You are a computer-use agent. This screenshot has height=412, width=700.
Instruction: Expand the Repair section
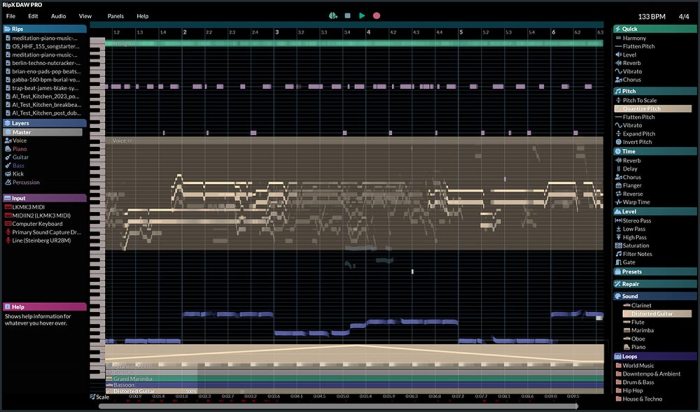654,284
